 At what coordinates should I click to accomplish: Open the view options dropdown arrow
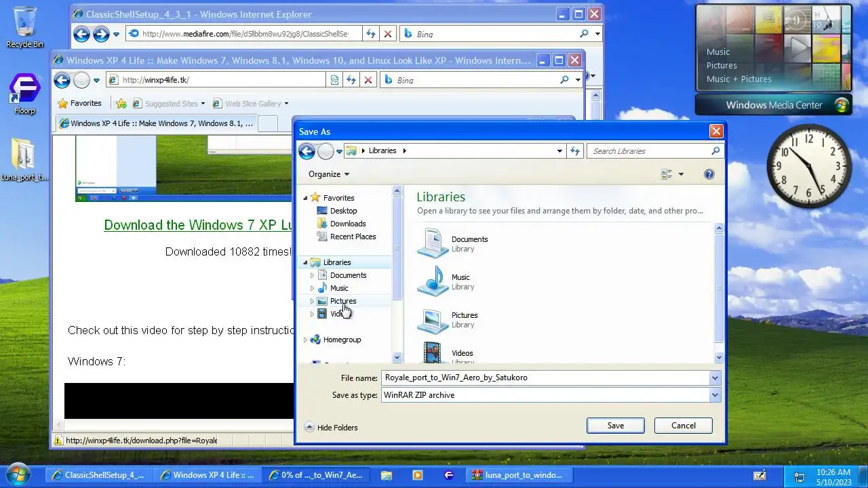[x=681, y=174]
